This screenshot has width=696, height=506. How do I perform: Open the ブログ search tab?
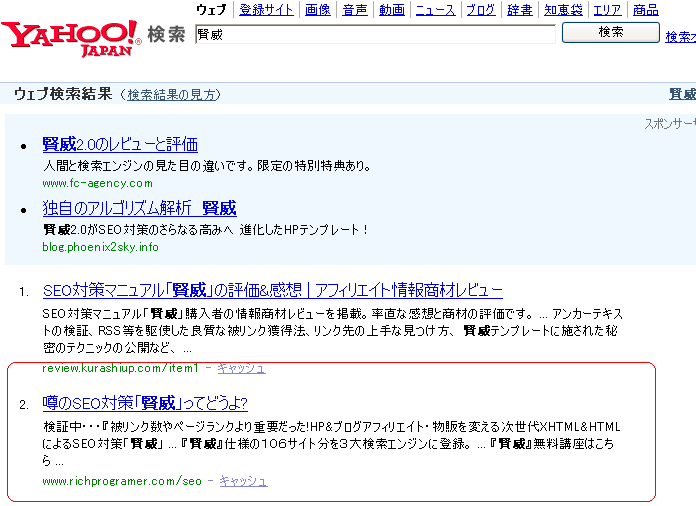click(481, 10)
